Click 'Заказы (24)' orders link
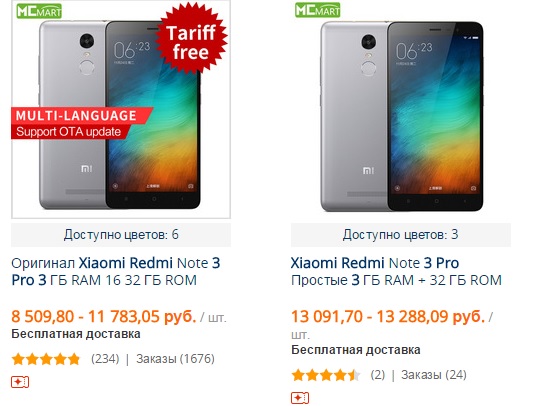The image size is (537, 406). pos(434,375)
